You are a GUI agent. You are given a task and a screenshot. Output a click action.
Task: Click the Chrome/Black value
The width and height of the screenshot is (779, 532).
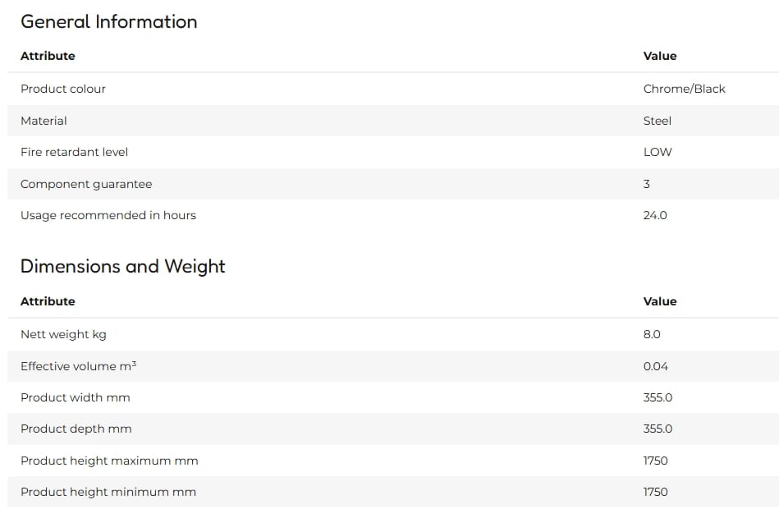point(684,89)
